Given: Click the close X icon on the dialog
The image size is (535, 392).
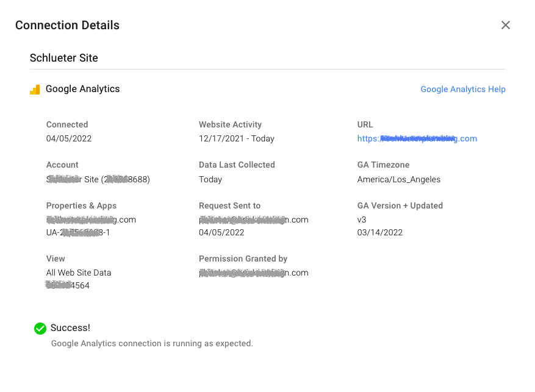Looking at the screenshot, I should point(506,25).
